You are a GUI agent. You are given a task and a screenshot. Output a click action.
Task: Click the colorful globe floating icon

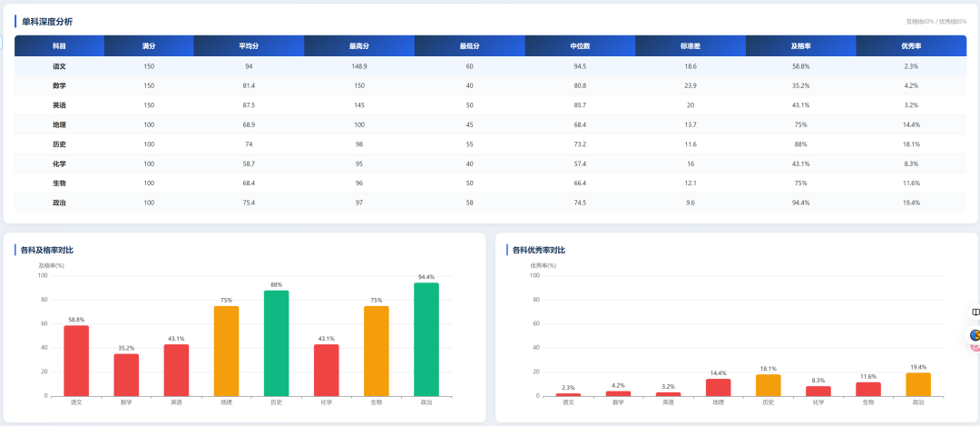[x=975, y=335]
